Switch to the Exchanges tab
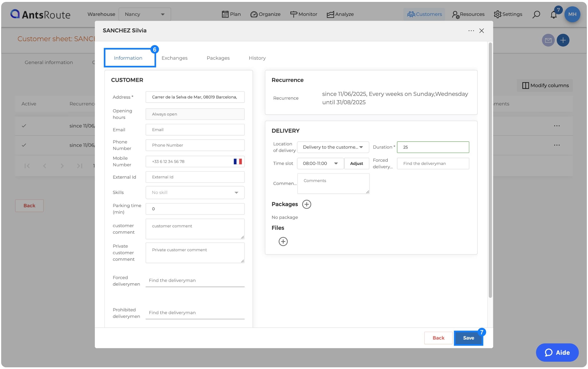 click(x=174, y=58)
